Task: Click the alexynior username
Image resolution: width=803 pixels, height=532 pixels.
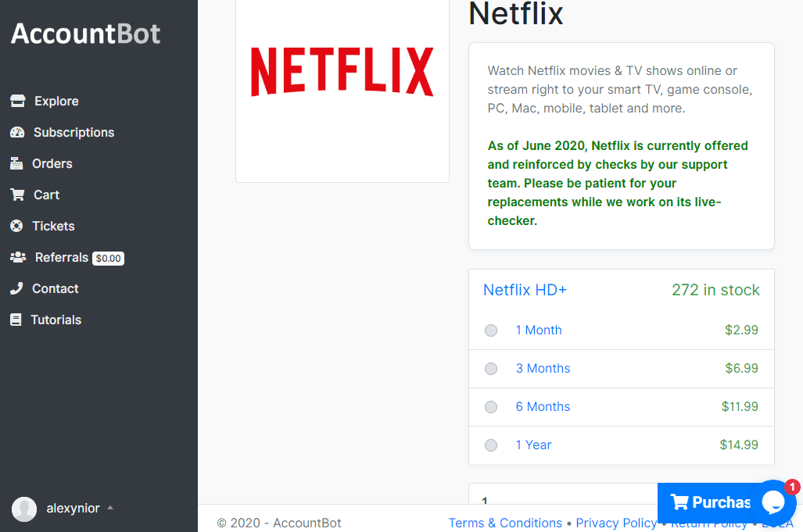Action: [x=73, y=509]
